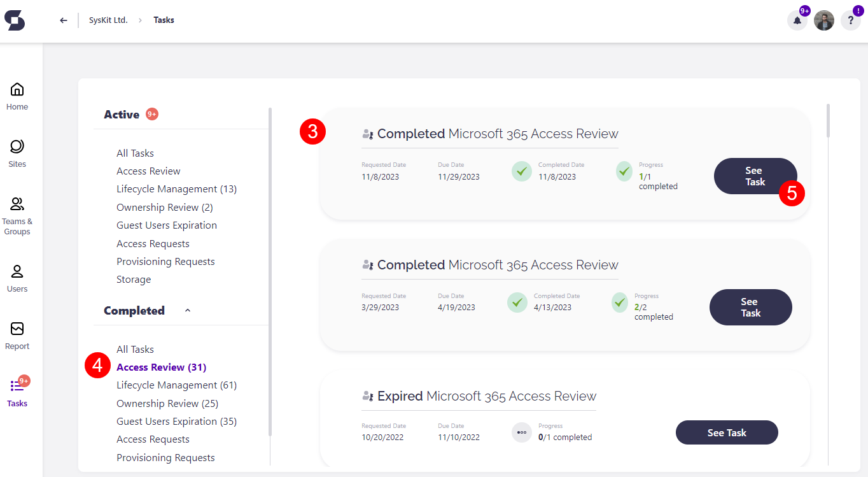Click the SysKit logo in top corner
The height and width of the screenshot is (477, 868).
coord(15,20)
